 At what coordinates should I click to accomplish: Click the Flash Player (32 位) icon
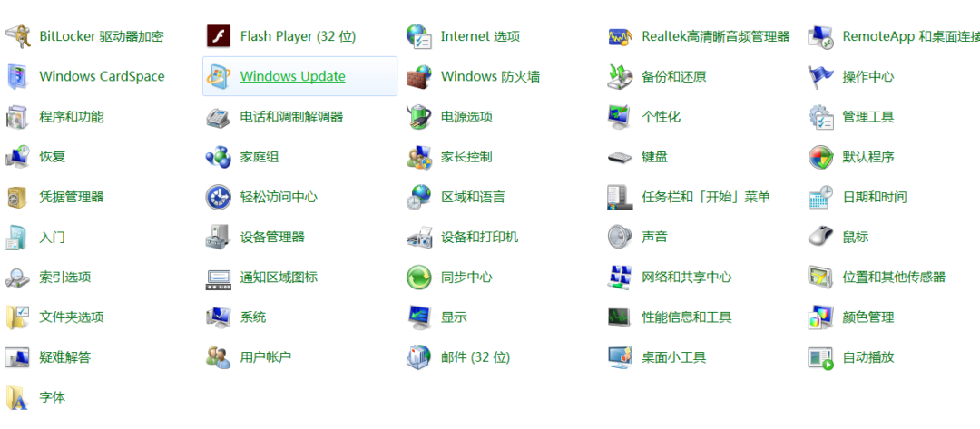click(219, 36)
